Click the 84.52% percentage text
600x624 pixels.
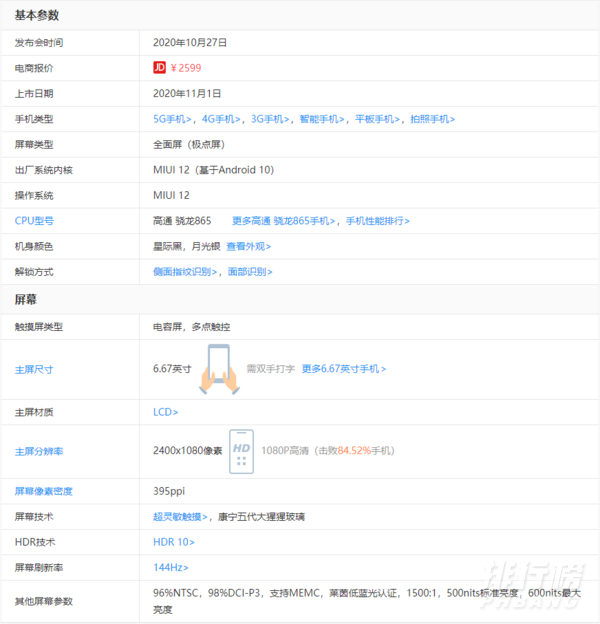click(x=354, y=451)
